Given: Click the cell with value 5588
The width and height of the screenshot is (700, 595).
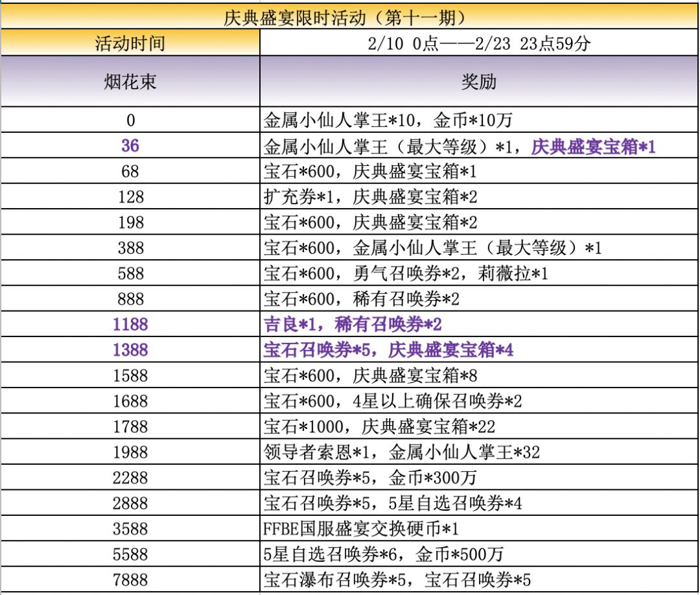Looking at the screenshot, I should pos(130,554).
